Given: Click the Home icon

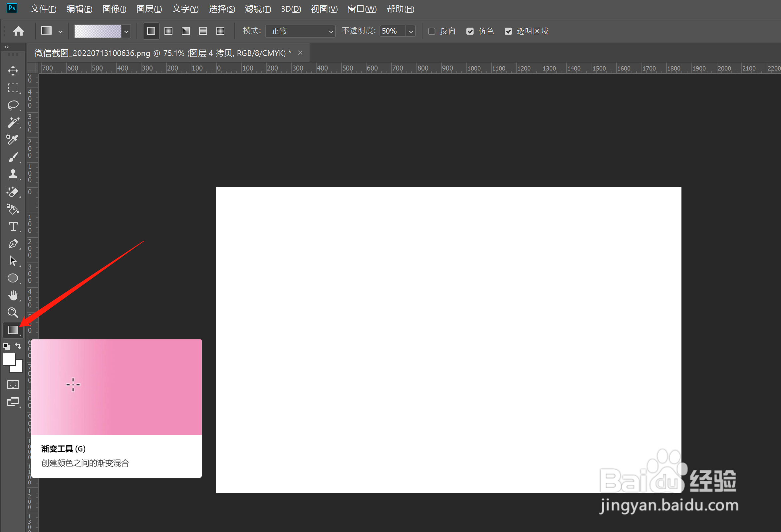Looking at the screenshot, I should pos(19,31).
